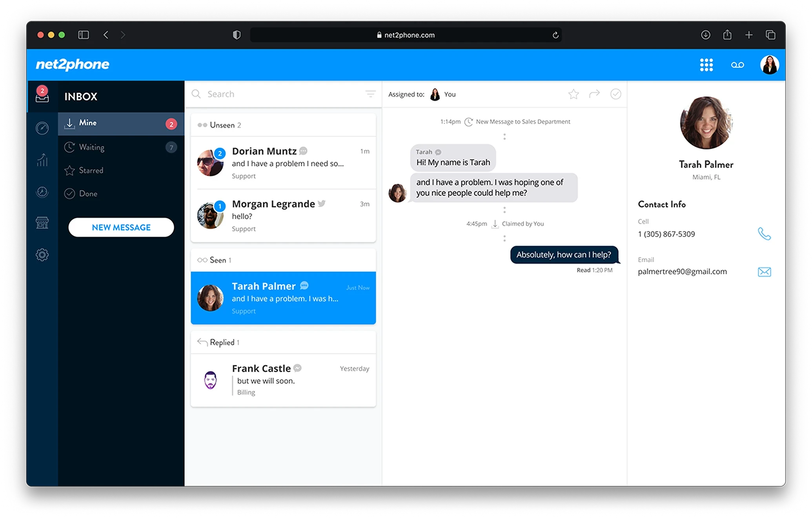
Task: Toggle the browser sidebar button
Action: click(x=84, y=35)
